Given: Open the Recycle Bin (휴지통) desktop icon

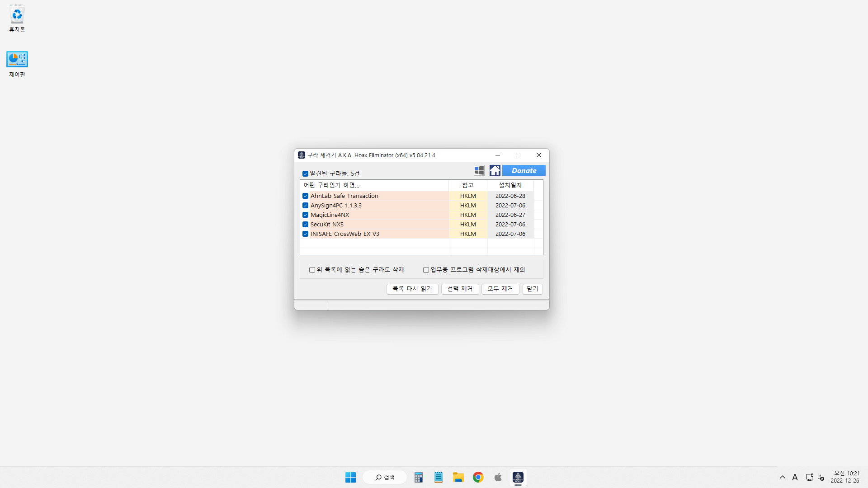Looking at the screenshot, I should coord(17,19).
